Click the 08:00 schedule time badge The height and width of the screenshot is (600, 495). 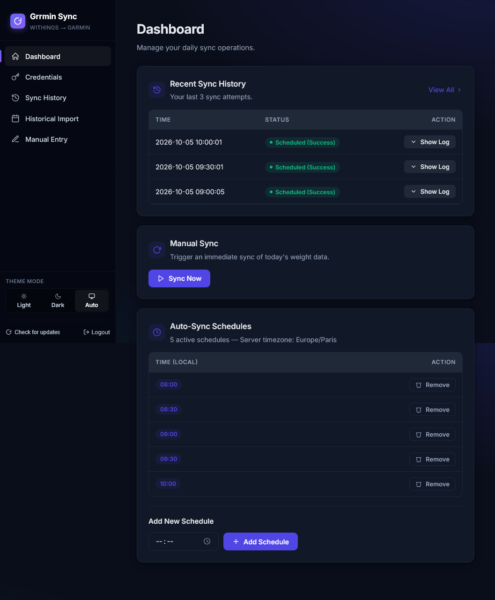[x=169, y=385]
